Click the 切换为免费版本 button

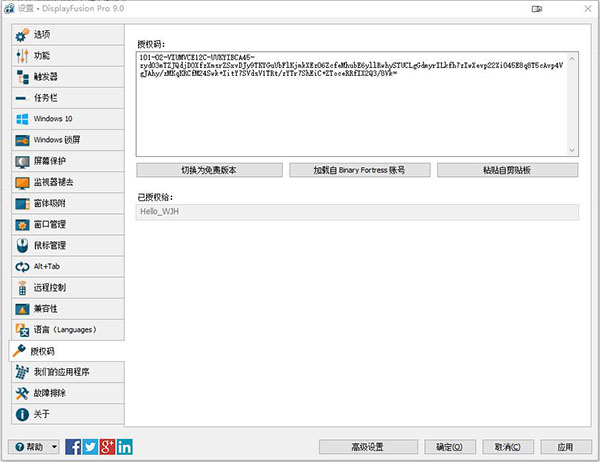tap(209, 170)
